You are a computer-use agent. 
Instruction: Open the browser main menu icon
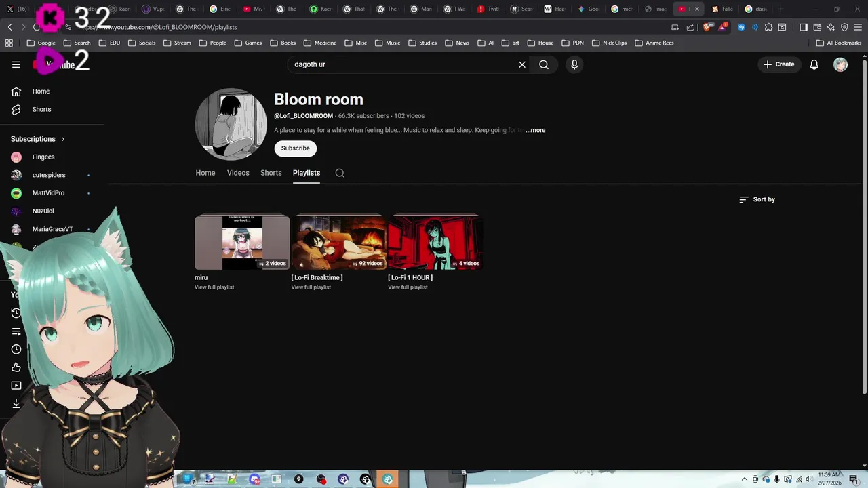(x=858, y=27)
